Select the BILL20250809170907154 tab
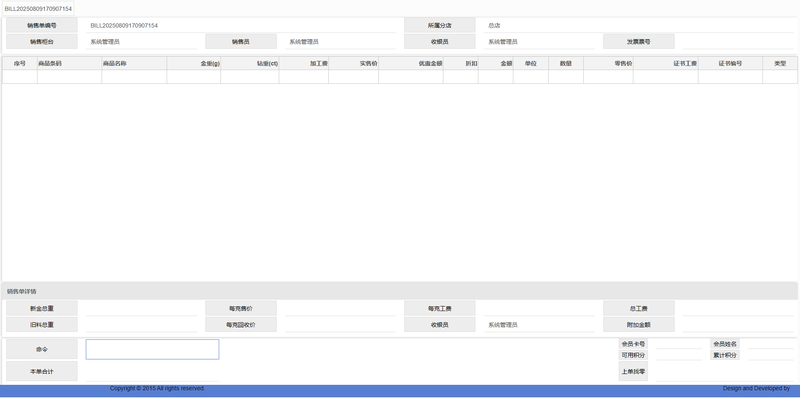Image resolution: width=800 pixels, height=399 pixels. pyautogui.click(x=38, y=9)
